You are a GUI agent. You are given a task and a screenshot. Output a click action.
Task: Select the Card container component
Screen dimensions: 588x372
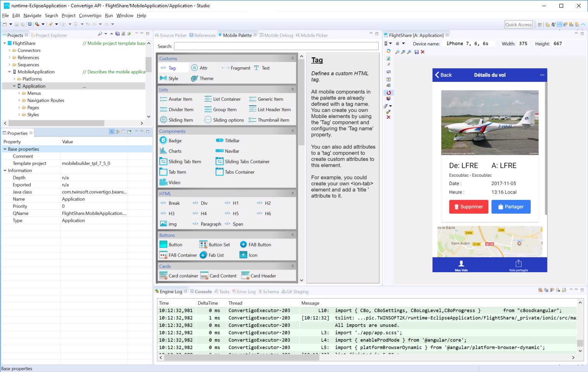pyautogui.click(x=178, y=276)
